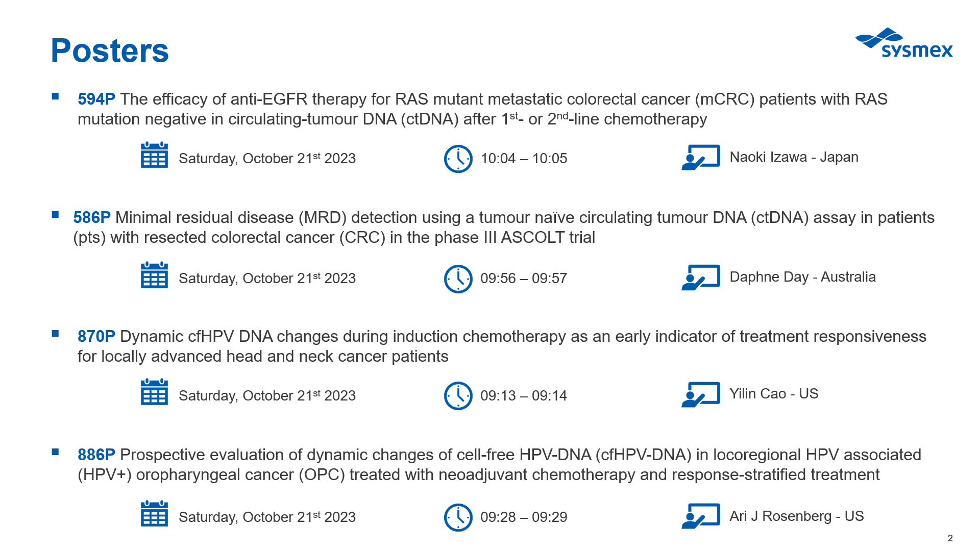Screen dimensions: 980x551
Task: Click the Sysmex logo
Action: tap(904, 43)
